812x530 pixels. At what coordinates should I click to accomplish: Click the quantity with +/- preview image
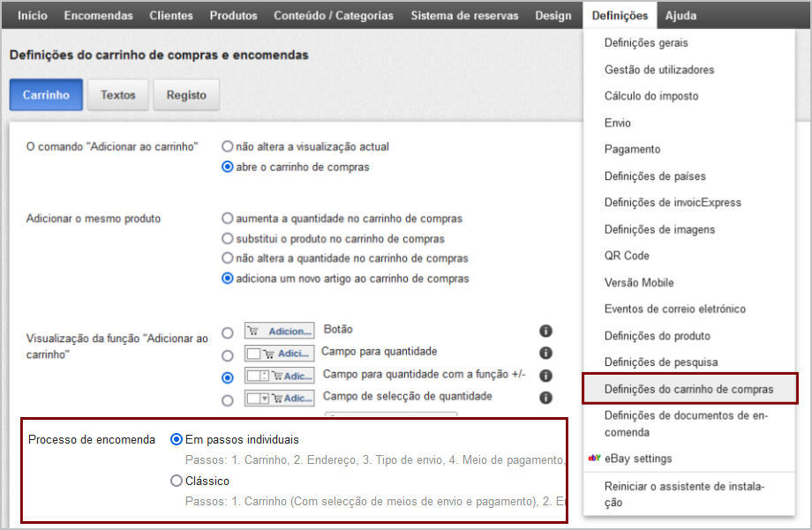coord(279,376)
